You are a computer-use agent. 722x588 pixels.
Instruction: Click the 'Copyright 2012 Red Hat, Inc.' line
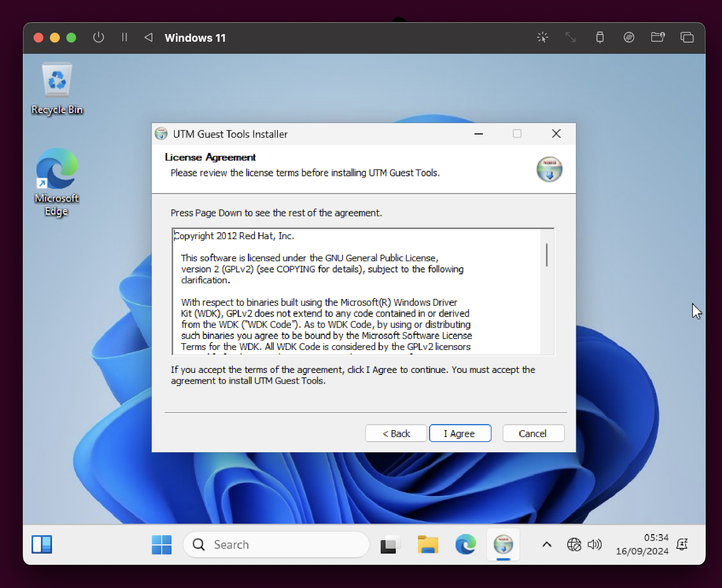(x=234, y=236)
